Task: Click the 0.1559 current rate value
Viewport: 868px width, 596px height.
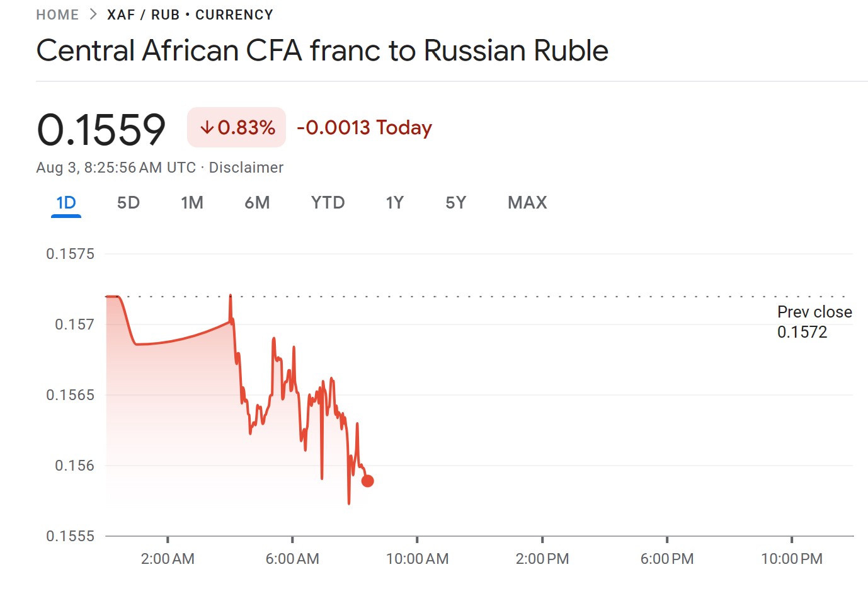Action: point(101,130)
